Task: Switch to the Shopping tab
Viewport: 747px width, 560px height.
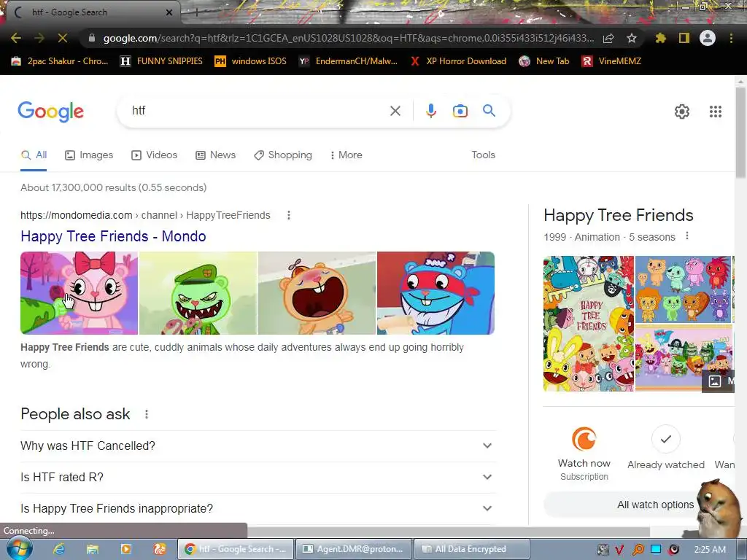Action: 283,155
